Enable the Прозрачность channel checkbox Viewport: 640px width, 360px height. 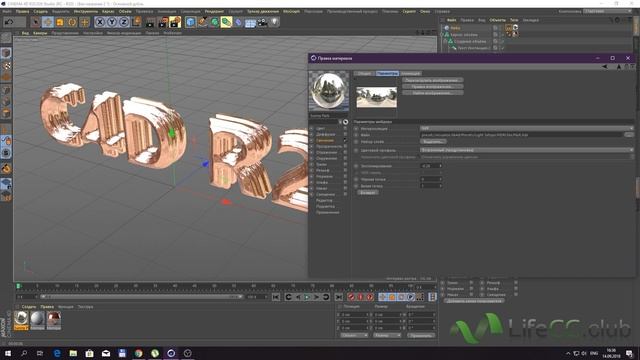tap(345, 146)
